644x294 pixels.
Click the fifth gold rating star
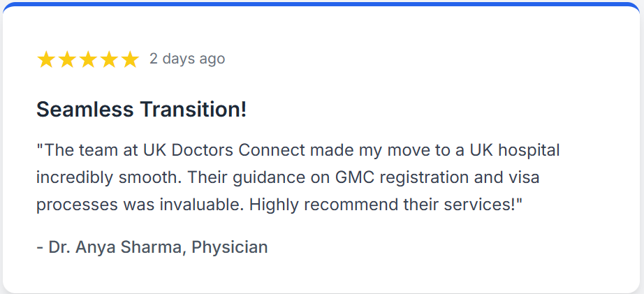pyautogui.click(x=130, y=59)
